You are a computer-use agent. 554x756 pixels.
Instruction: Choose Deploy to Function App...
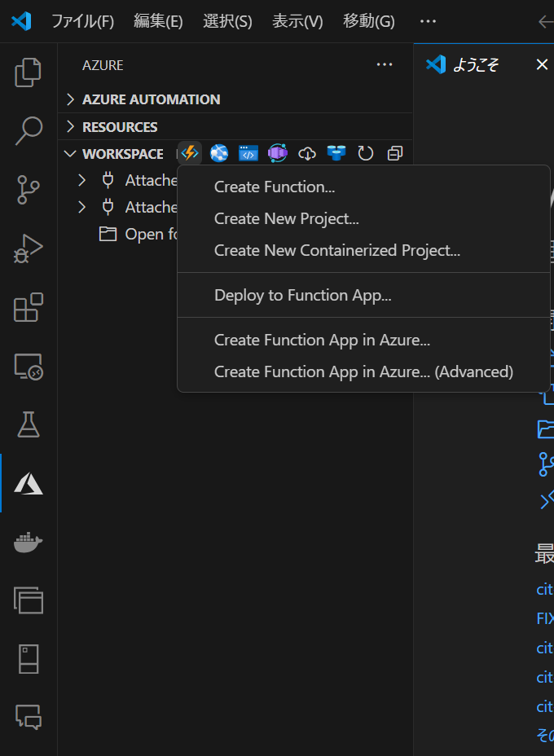tap(302, 295)
